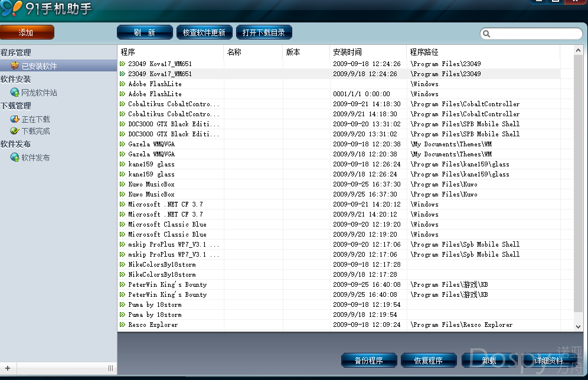This screenshot has height=380, width=588.
Task: Click the 备份程序 backup button
Action: click(368, 360)
